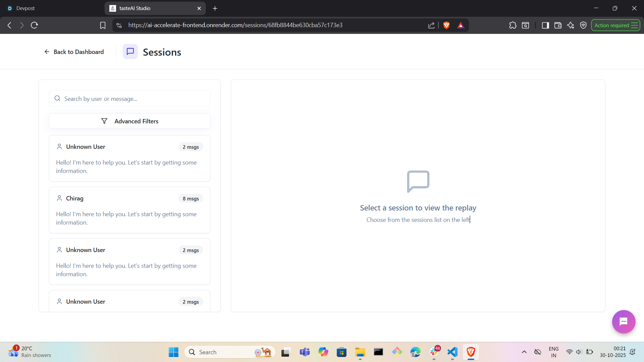Open the first Unknown User session
Screen dimensions: 644x362
[129, 158]
